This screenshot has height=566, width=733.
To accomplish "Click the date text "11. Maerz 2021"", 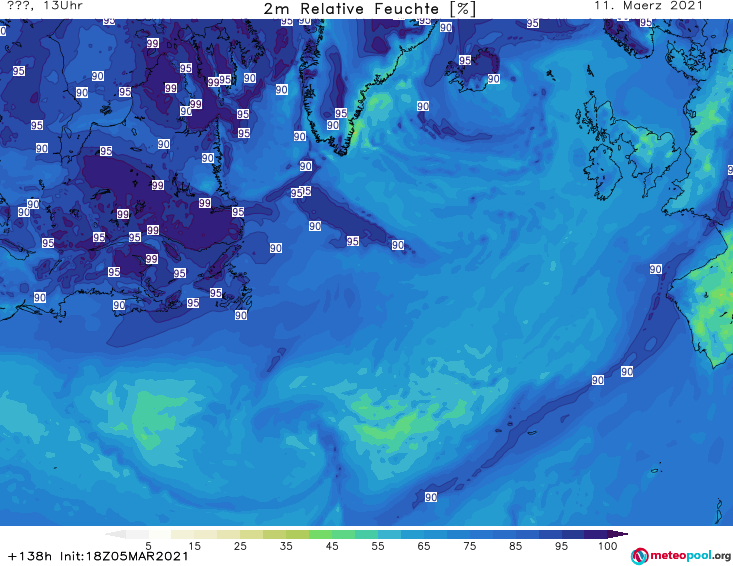I will (x=648, y=6).
